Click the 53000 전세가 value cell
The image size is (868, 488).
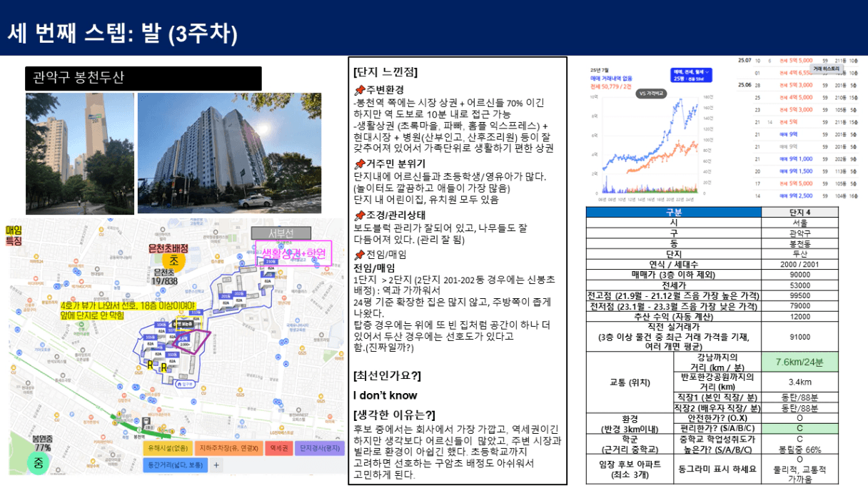[799, 285]
